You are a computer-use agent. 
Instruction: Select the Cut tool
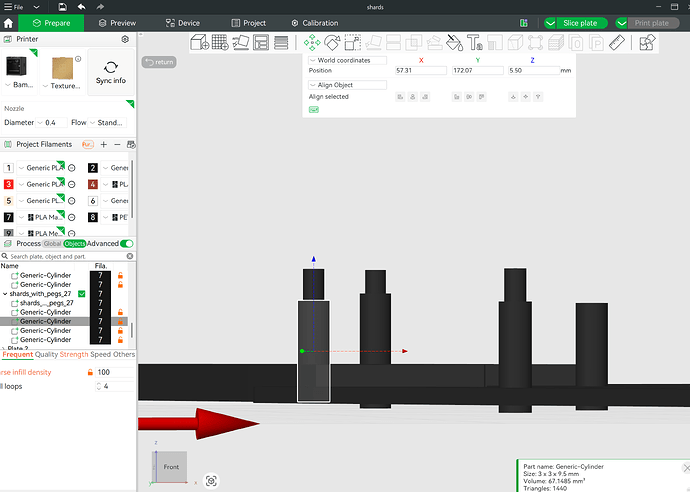point(393,43)
